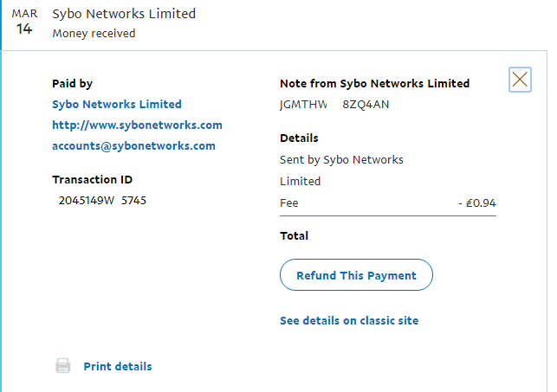Click the Money received status text
This screenshot has height=392, width=557.
(x=94, y=34)
